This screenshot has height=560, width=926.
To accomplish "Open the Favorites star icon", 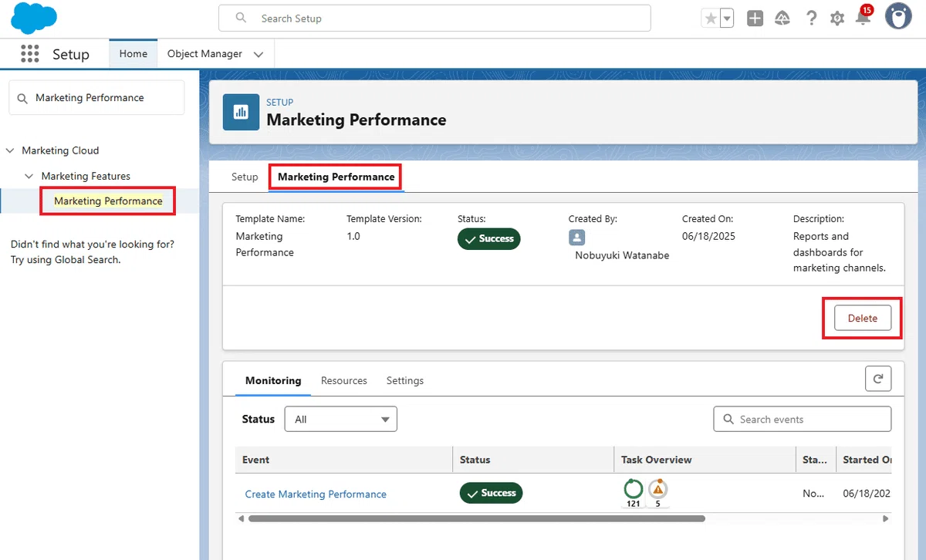I will click(x=711, y=19).
